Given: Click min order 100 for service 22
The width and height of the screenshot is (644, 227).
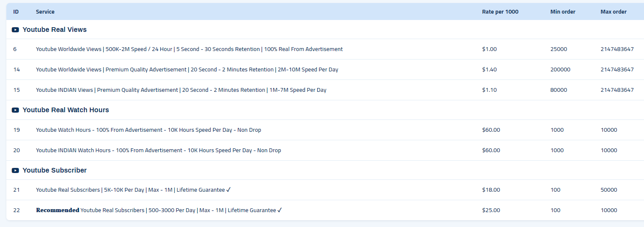Looking at the screenshot, I should (555, 210).
